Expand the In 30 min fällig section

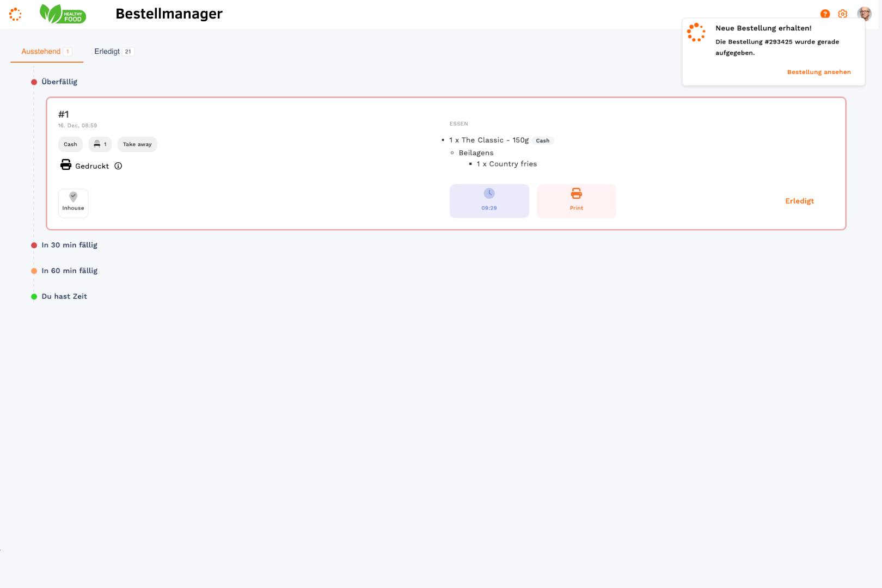pyautogui.click(x=69, y=245)
